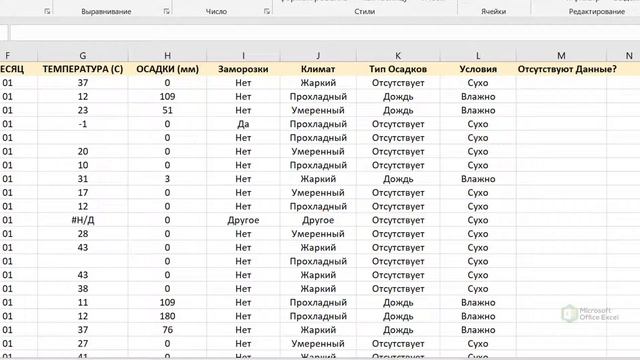Select the temperature cell showing 23
This screenshot has height=360, width=640.
click(83, 110)
